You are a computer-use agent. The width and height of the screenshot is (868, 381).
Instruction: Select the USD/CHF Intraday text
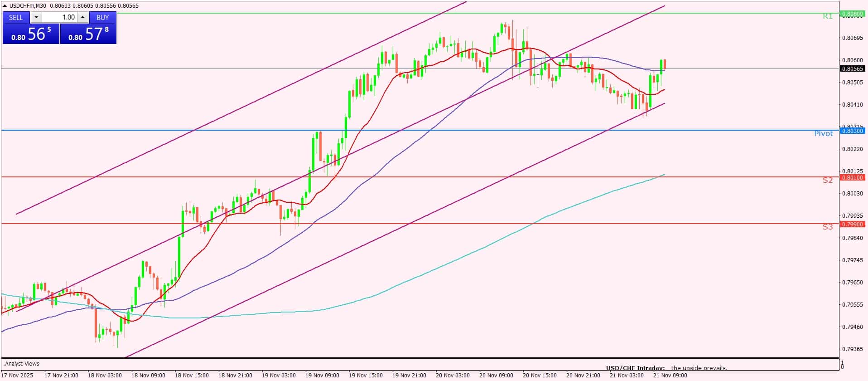point(635,368)
